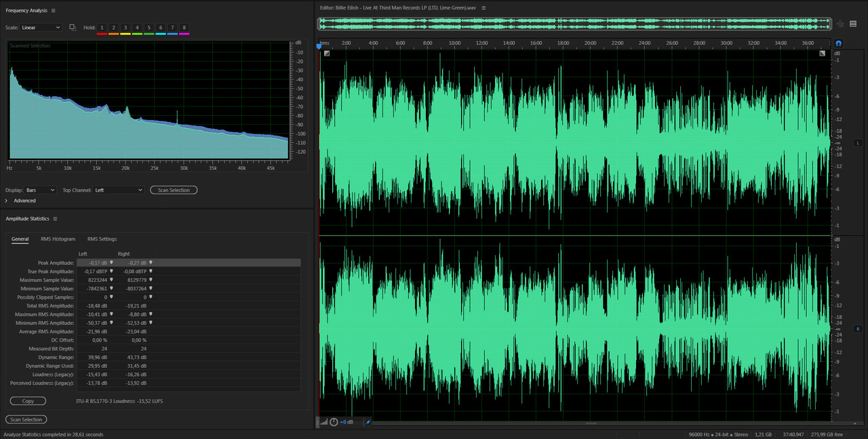Jump to right Minimum Sample Value marker
The image size is (868, 439).
pyautogui.click(x=151, y=289)
